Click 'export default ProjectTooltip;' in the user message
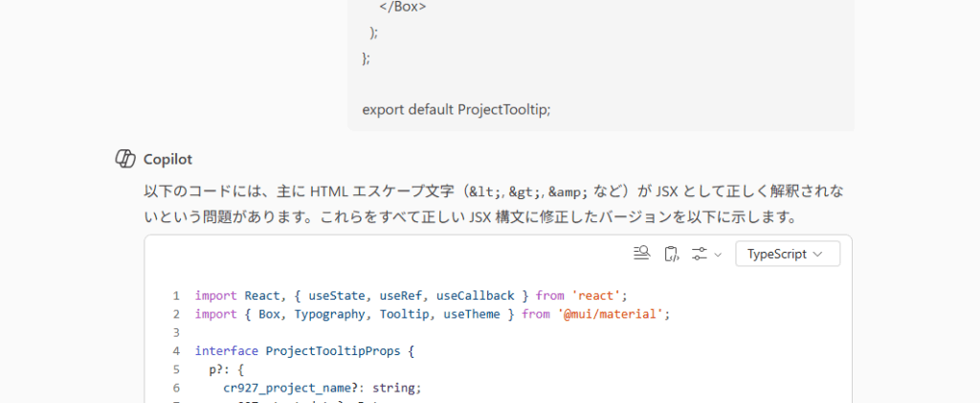 pos(456,109)
